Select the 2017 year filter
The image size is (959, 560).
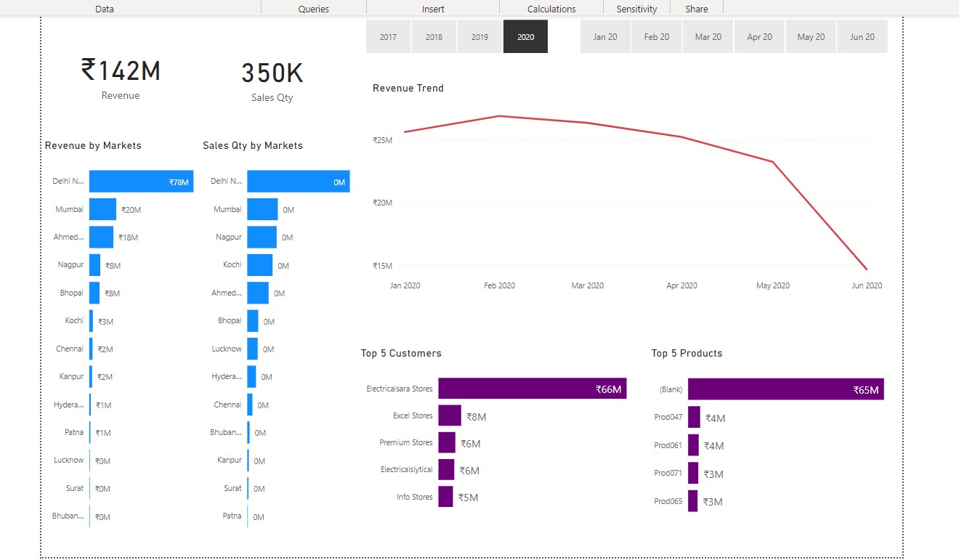(388, 36)
